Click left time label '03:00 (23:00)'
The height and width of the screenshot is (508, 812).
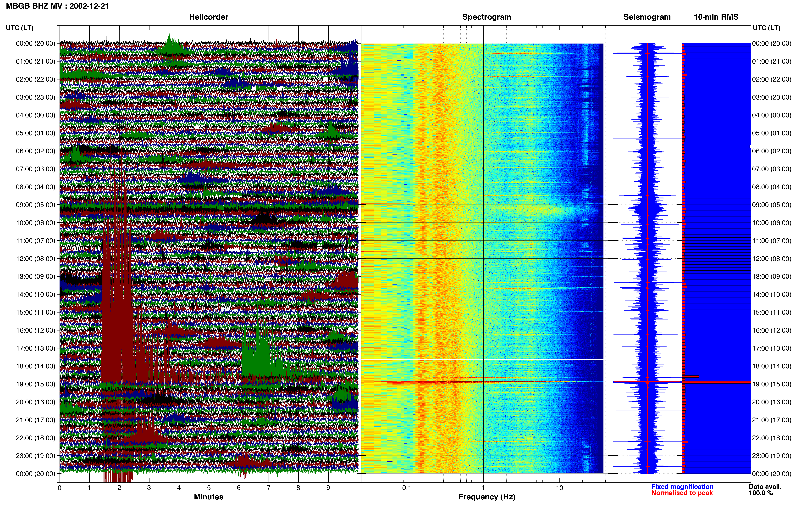click(36, 97)
